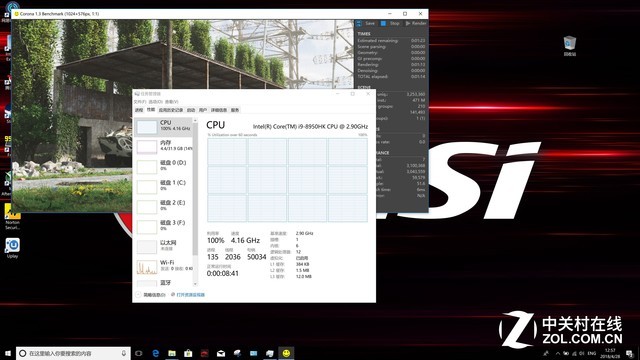Select 磁盘 3 (F:) in Task Manager sidebar
The width and height of the screenshot is (640, 360).
164,227
